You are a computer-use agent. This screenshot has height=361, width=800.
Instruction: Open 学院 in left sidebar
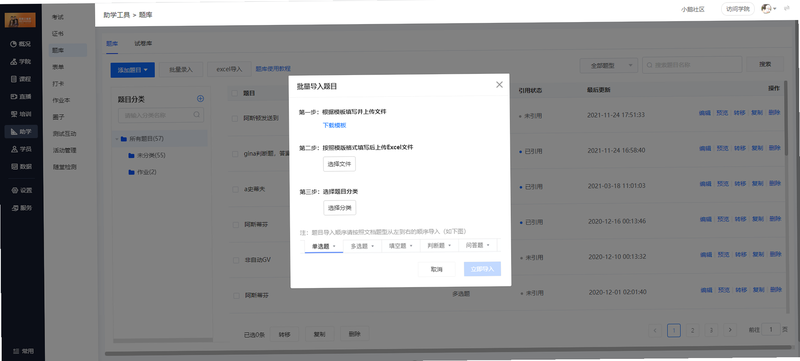pos(21,62)
